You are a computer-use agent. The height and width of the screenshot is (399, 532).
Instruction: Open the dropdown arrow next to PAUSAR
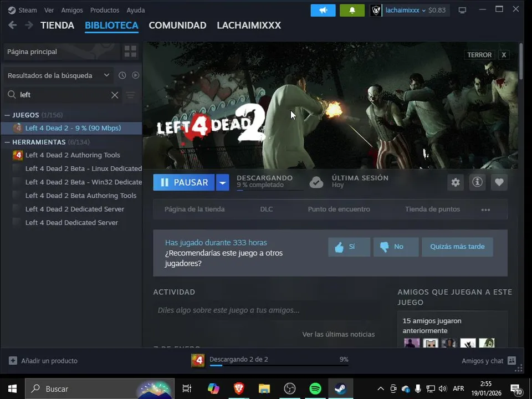pyautogui.click(x=222, y=182)
